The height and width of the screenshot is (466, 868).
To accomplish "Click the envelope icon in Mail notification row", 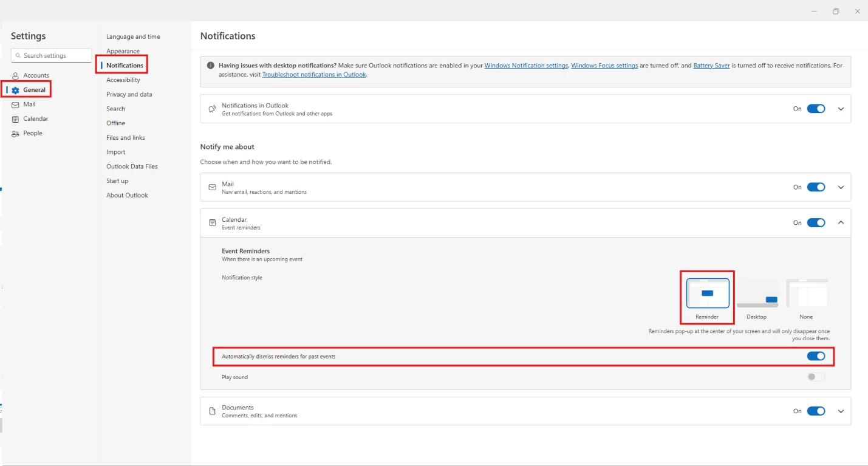I will coord(212,188).
